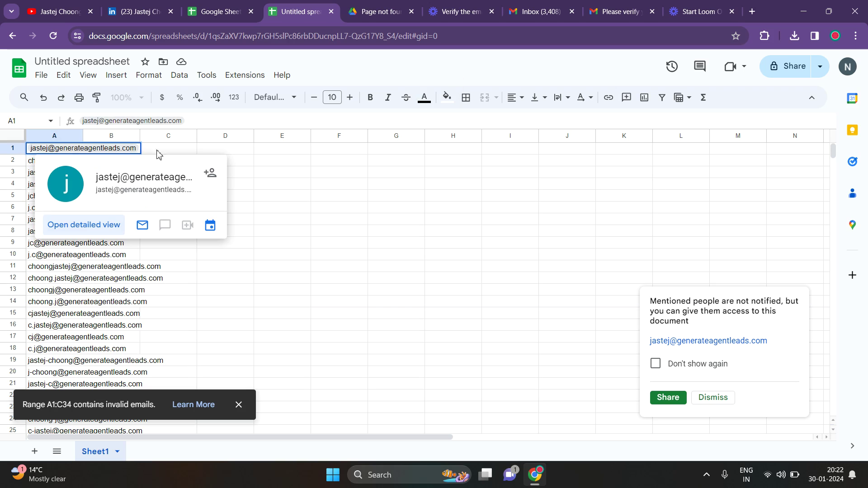Click the create a filter icon
The image size is (868, 488).
click(x=662, y=98)
